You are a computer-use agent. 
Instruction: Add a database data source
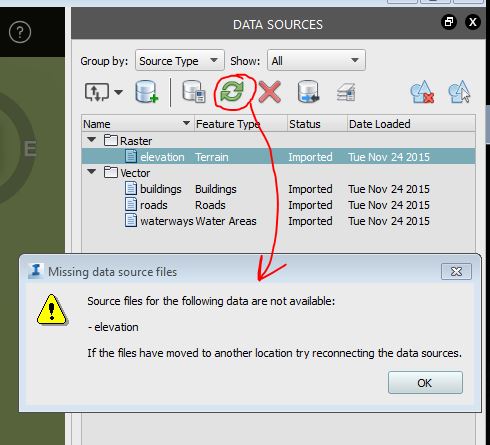pos(146,92)
